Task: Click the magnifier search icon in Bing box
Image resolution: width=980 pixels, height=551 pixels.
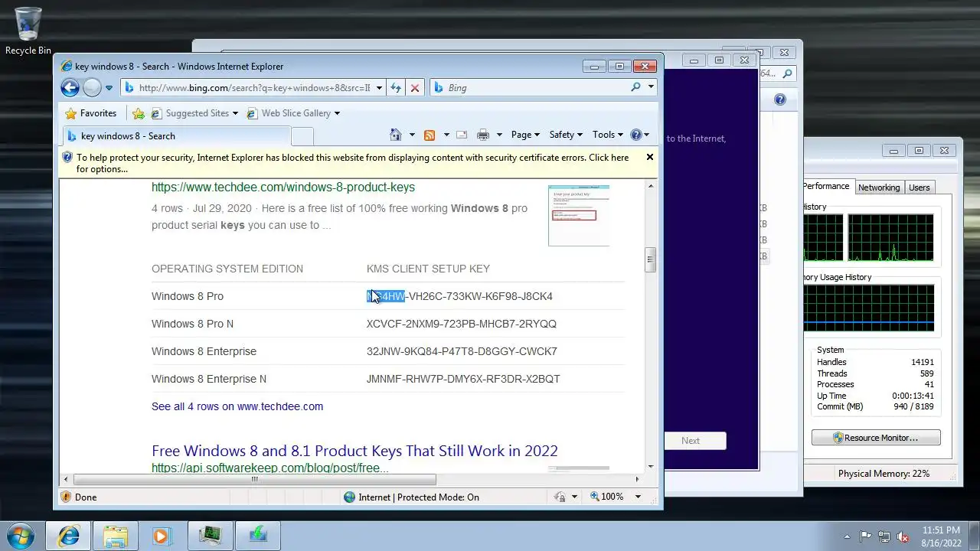Action: (635, 87)
